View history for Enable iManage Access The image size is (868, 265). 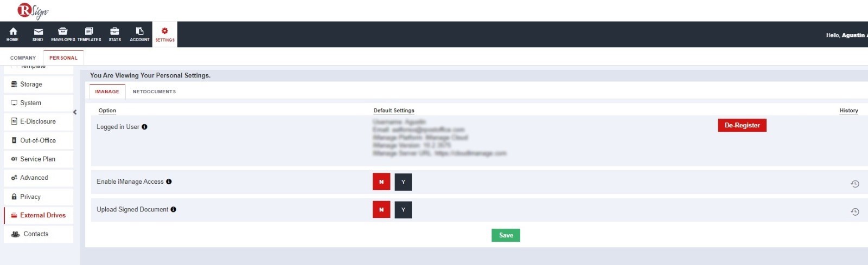[x=854, y=184]
